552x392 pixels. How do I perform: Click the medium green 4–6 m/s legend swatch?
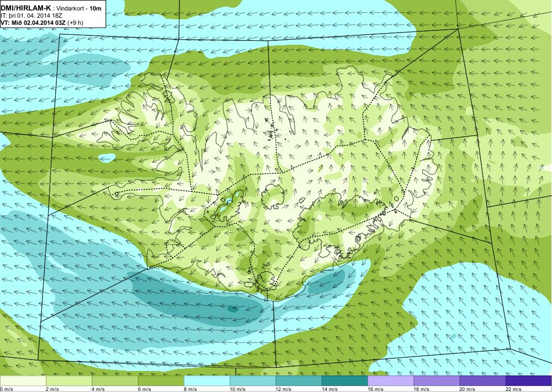115,381
